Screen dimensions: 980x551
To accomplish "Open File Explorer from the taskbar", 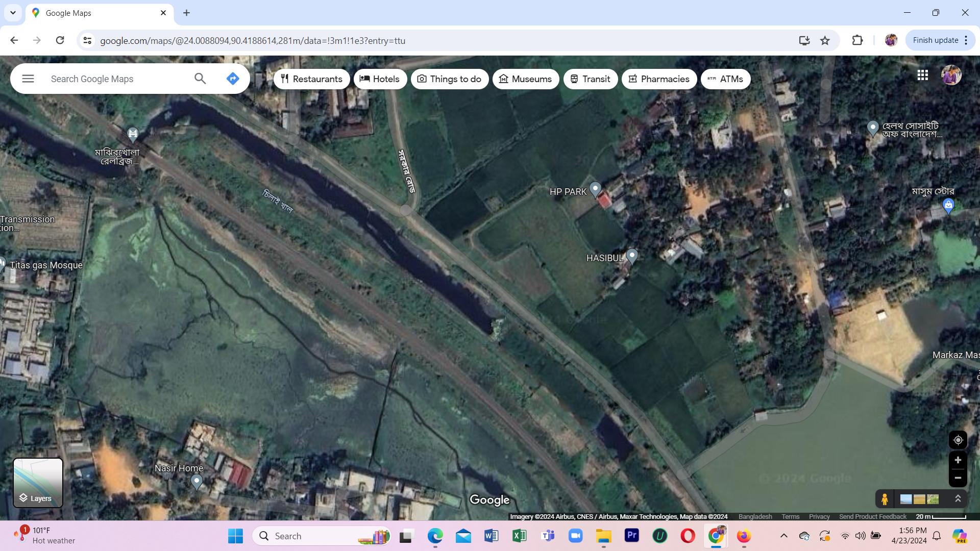I will pyautogui.click(x=603, y=536).
